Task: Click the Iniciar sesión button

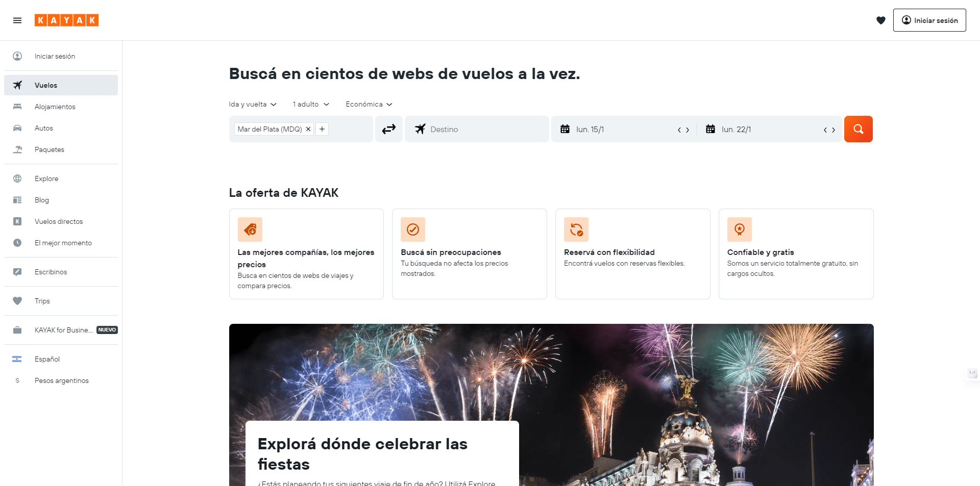Action: click(929, 20)
